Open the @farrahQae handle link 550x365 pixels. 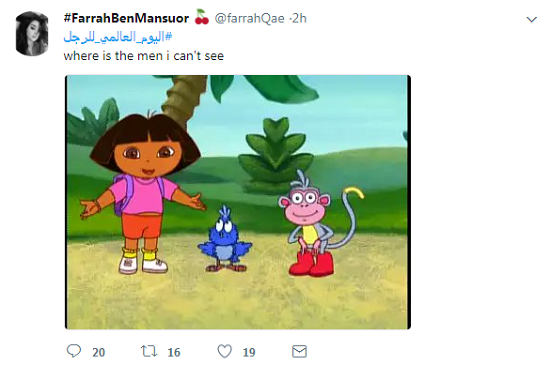(249, 18)
